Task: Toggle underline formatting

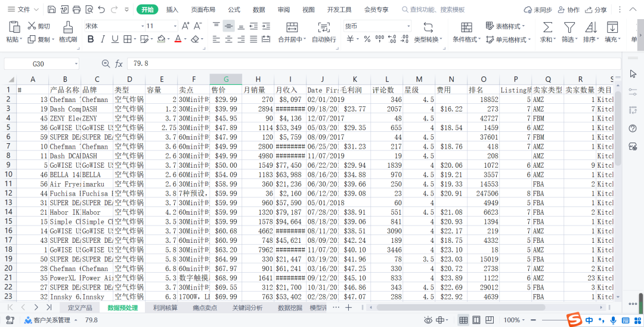Action: 115,39
